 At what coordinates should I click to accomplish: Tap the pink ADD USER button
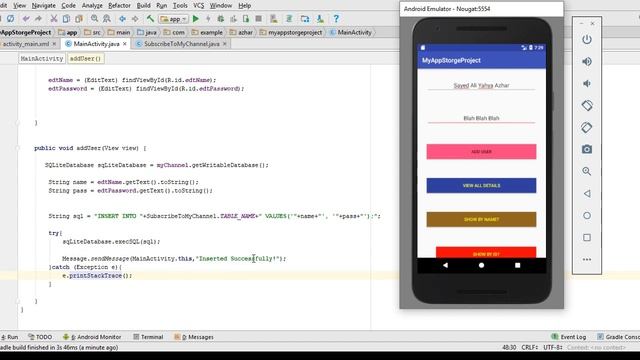(x=481, y=151)
